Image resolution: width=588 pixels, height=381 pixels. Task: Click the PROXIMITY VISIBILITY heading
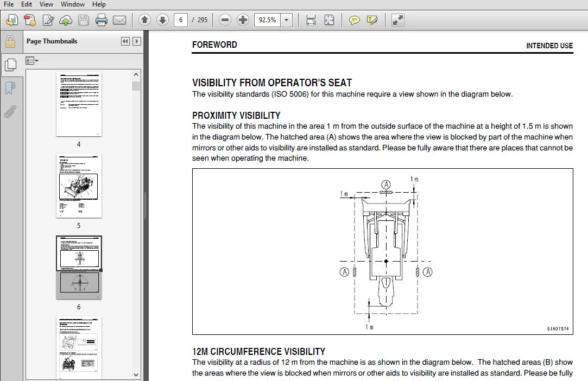pyautogui.click(x=236, y=116)
